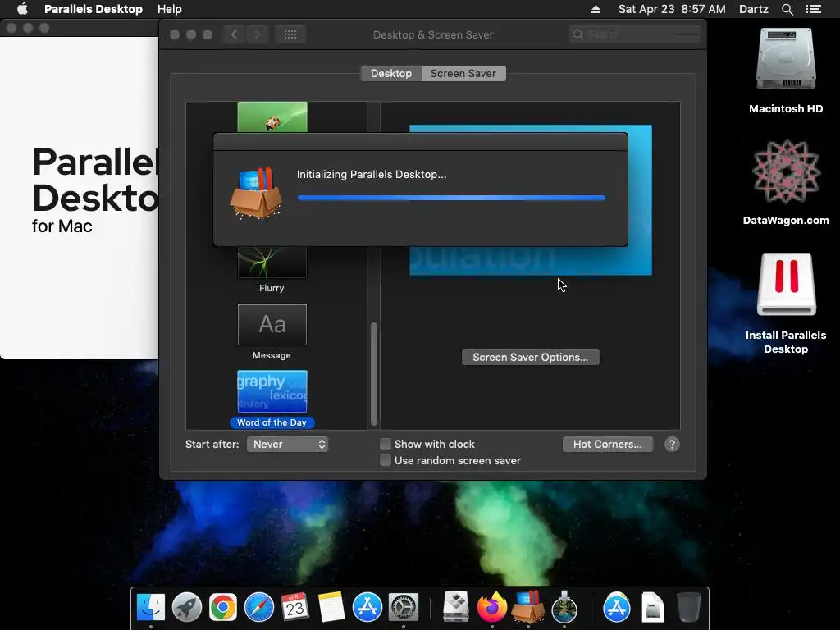The width and height of the screenshot is (840, 630).
Task: Enable Use random screen saver checkbox
Action: (386, 460)
